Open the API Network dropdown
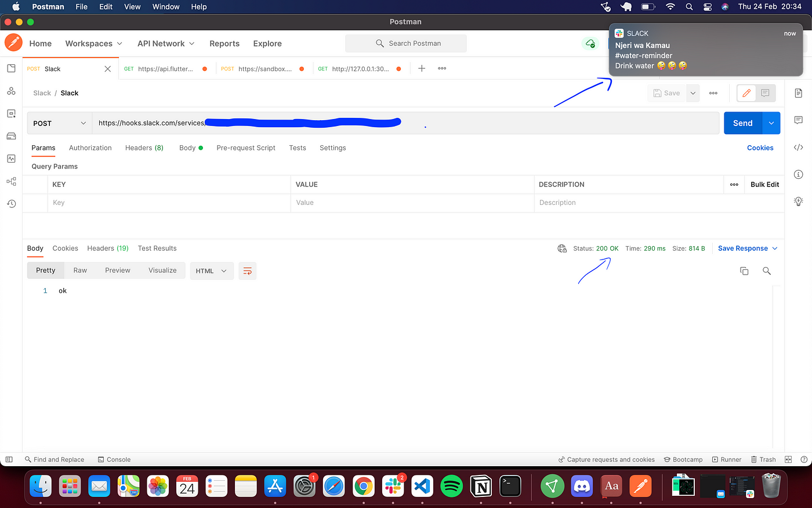The height and width of the screenshot is (508, 812). (166, 44)
